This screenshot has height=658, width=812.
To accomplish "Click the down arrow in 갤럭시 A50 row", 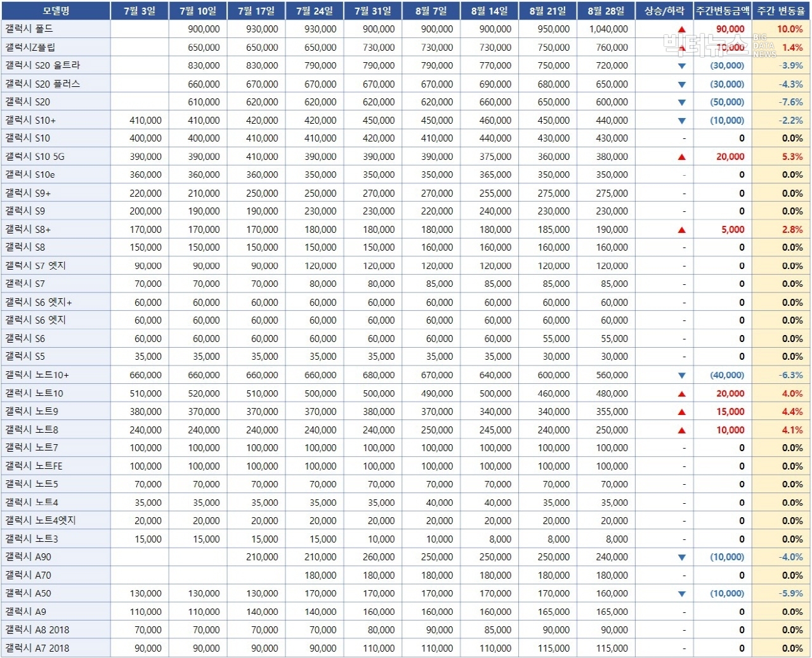I will point(681,594).
